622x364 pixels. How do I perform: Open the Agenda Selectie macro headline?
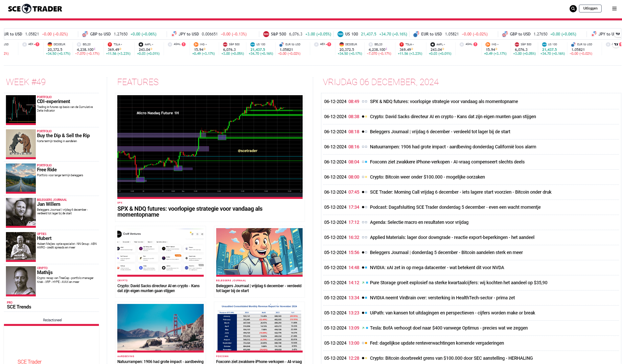click(419, 222)
